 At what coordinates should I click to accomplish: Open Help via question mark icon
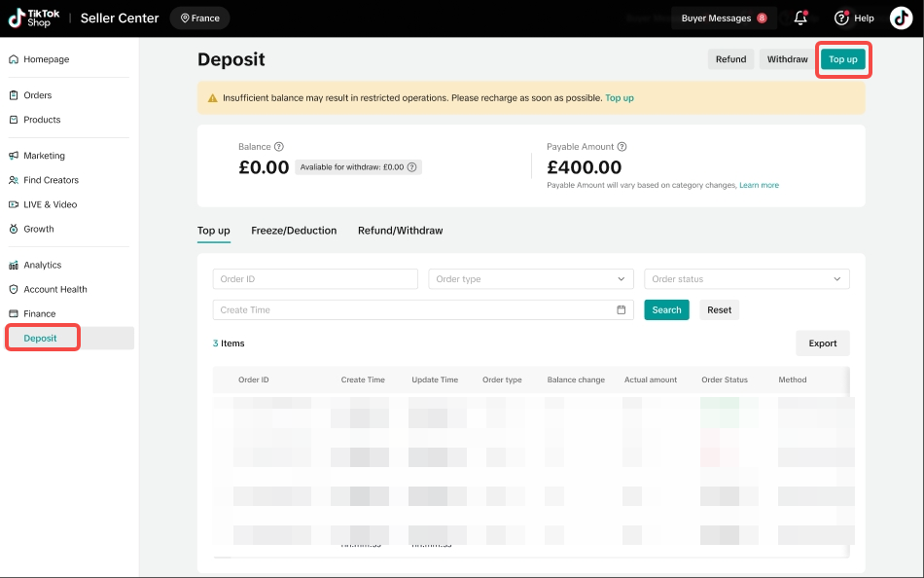click(842, 18)
